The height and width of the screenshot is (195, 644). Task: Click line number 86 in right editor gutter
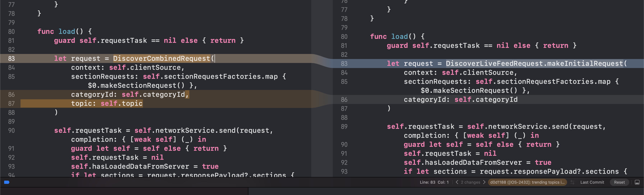[344, 100]
